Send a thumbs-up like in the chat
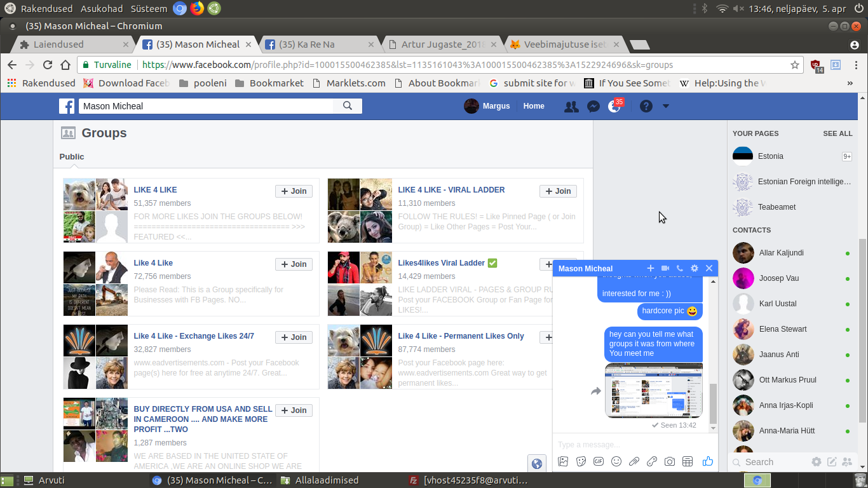The height and width of the screenshot is (488, 868). (x=708, y=461)
